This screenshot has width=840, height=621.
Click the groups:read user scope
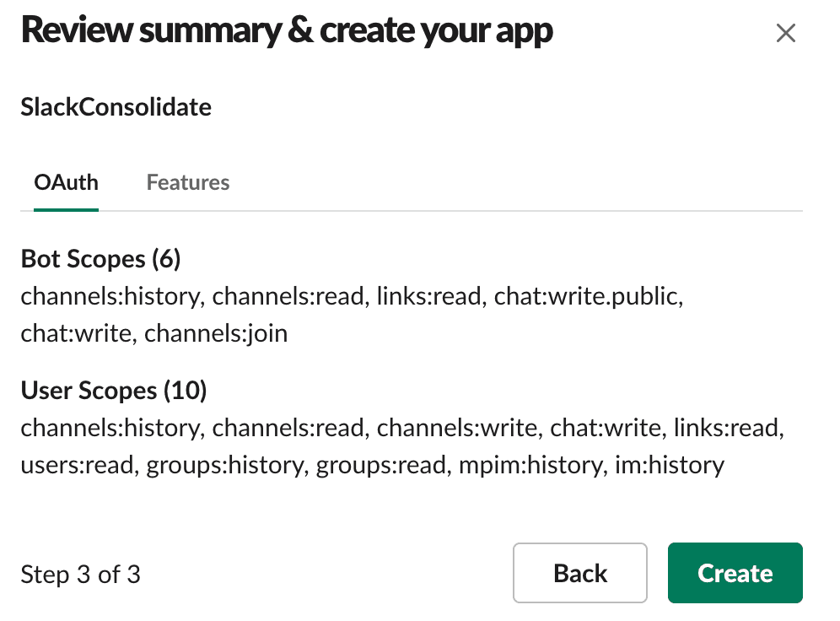point(380,465)
